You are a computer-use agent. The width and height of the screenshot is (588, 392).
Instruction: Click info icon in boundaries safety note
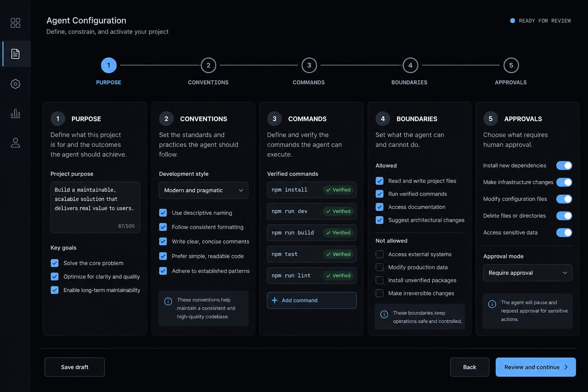coord(384,314)
